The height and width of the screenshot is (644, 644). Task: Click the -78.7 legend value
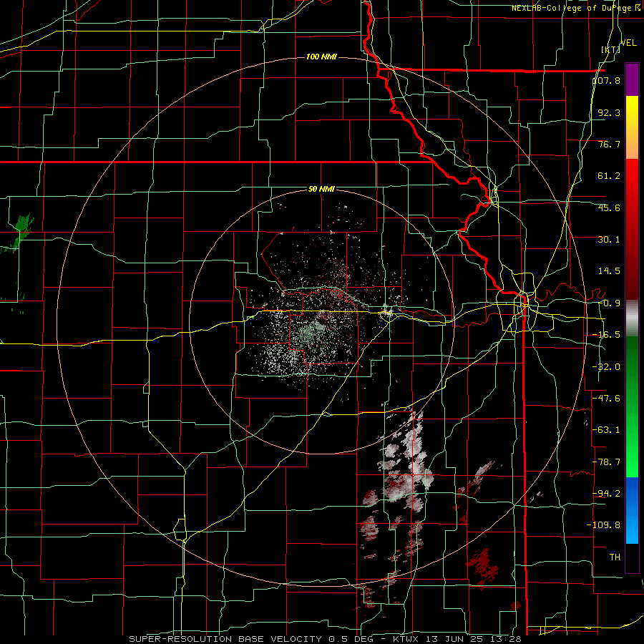coord(606,462)
